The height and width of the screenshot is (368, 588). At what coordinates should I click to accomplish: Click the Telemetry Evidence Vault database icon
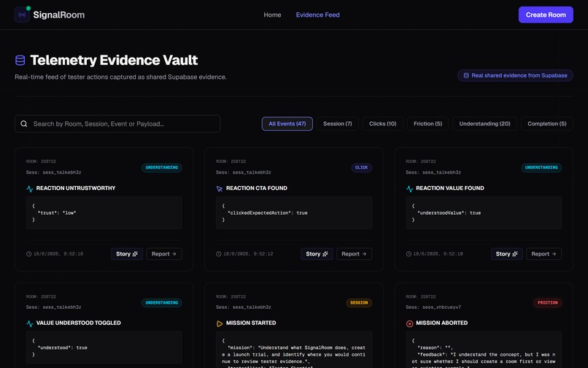20,60
